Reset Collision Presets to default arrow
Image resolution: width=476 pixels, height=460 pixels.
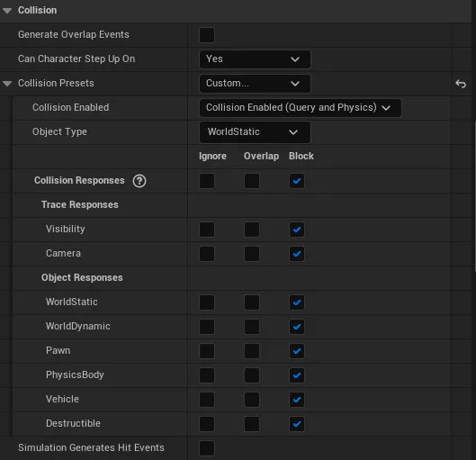461,84
